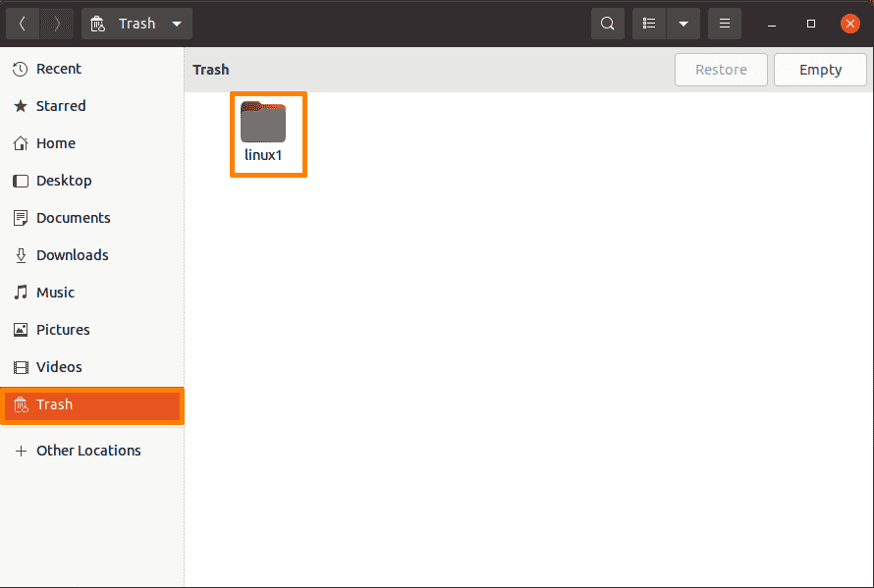Screen dimensions: 874x588
Task: Click the Empty trash button
Action: [820, 70]
